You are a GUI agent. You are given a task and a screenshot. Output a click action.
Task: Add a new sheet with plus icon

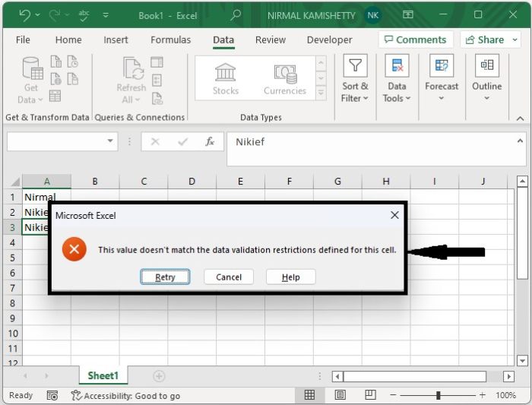[x=159, y=376]
